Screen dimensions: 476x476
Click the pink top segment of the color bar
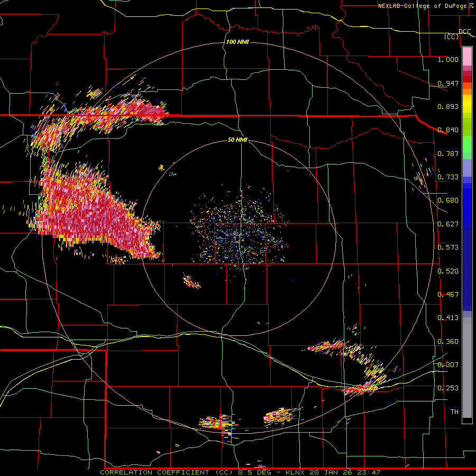467,57
